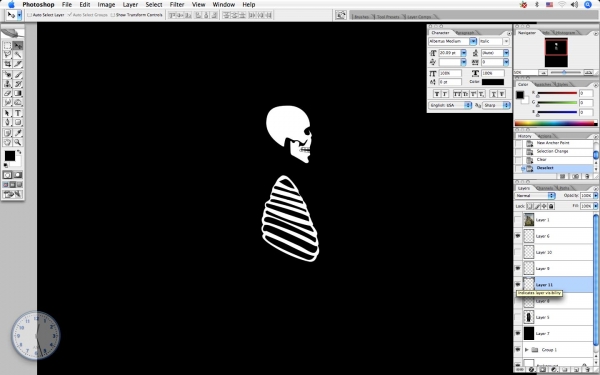This screenshot has width=600, height=375.
Task: Open the anti-aliasing dropdown showing Sharp
Action: tap(496, 105)
